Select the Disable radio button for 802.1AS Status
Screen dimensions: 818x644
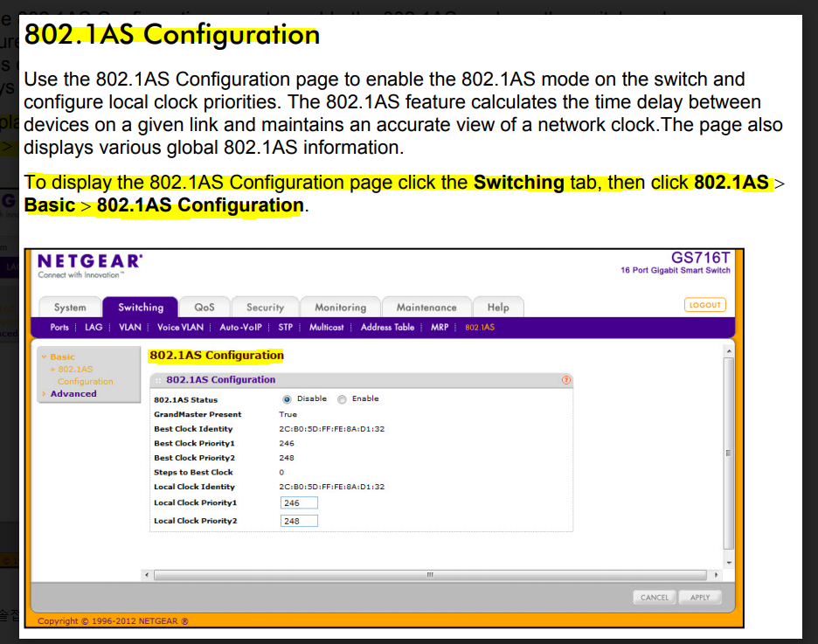(287, 399)
